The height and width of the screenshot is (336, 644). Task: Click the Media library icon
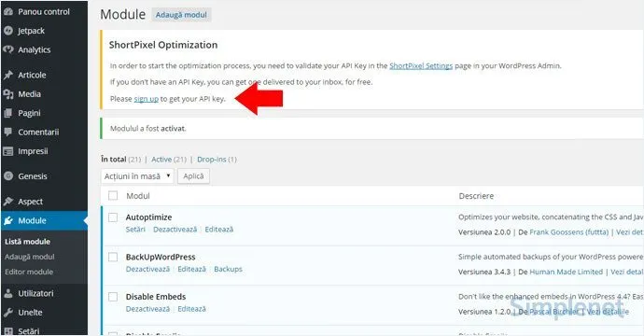[8, 94]
